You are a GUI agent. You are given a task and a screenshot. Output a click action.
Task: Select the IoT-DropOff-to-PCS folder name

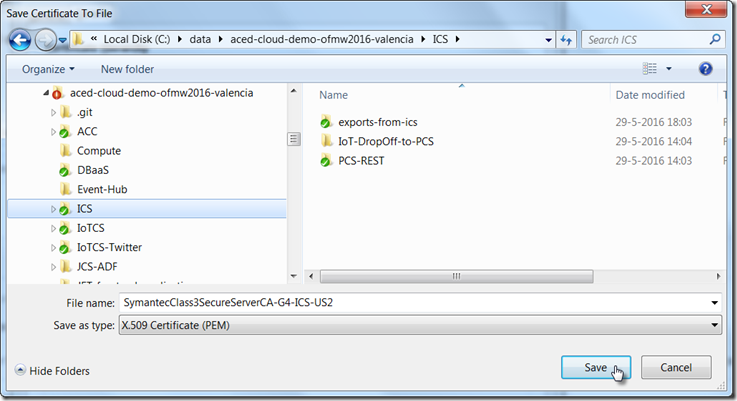(386, 142)
